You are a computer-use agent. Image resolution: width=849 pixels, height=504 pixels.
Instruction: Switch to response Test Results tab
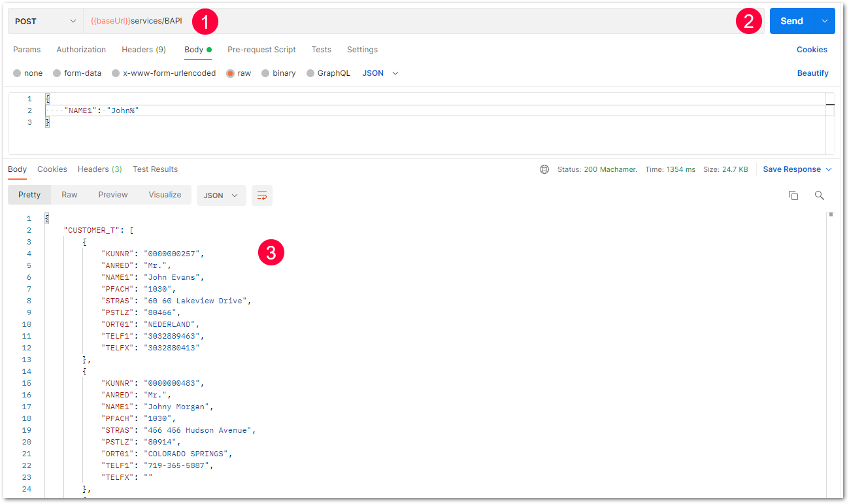click(155, 169)
